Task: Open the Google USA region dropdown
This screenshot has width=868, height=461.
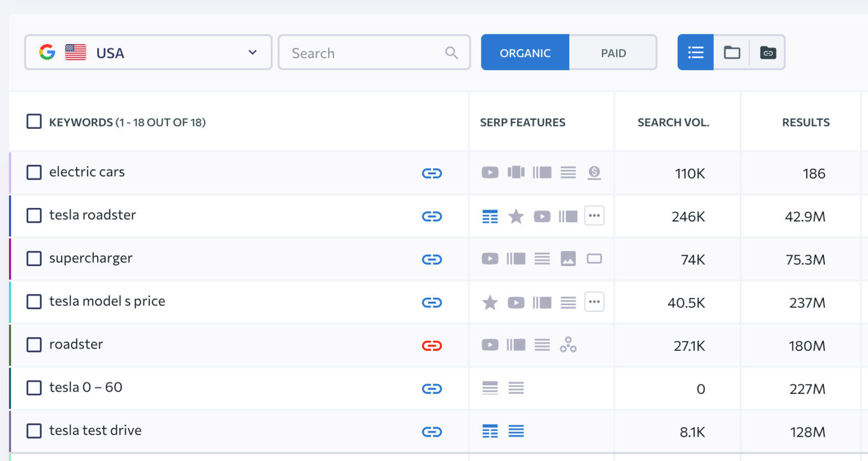Action: point(148,52)
